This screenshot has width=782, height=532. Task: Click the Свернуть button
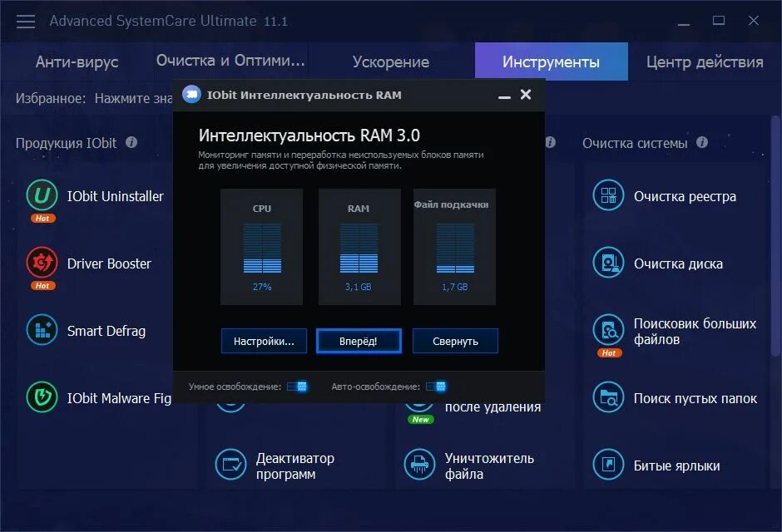(455, 341)
